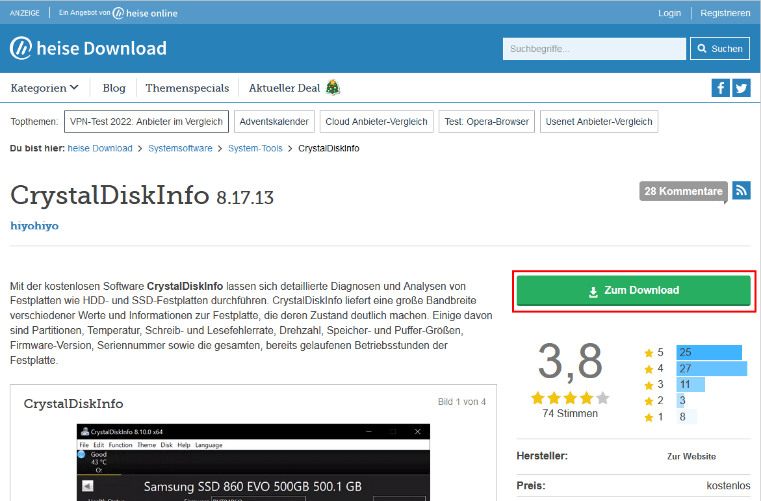
Task: Click the 2-star rating bar with 3 votes
Action: pos(681,401)
